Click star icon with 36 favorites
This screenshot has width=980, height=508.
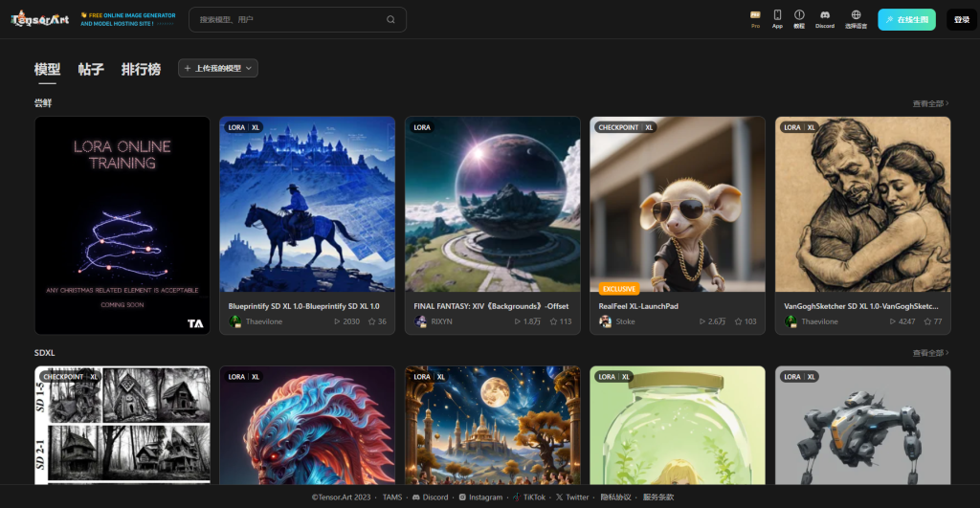(372, 321)
